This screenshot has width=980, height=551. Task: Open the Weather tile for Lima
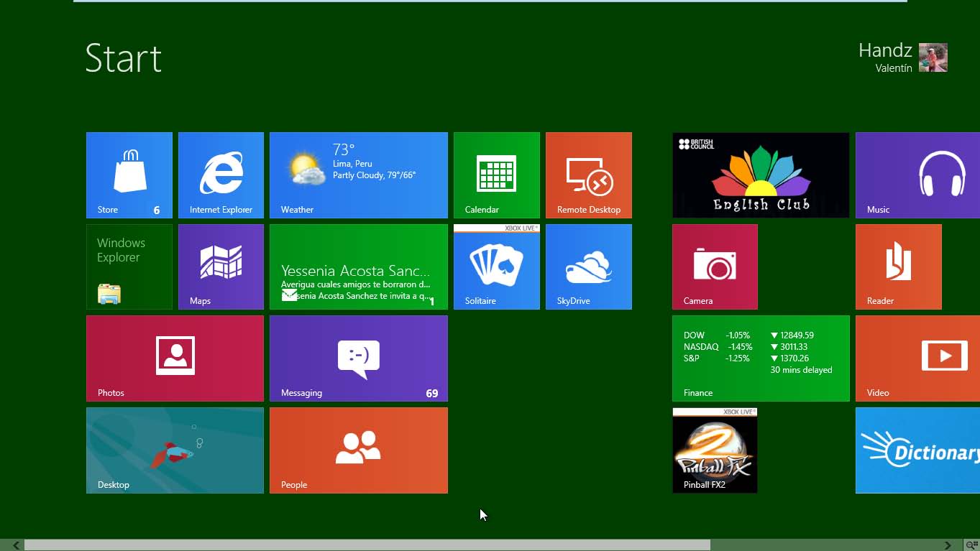358,175
